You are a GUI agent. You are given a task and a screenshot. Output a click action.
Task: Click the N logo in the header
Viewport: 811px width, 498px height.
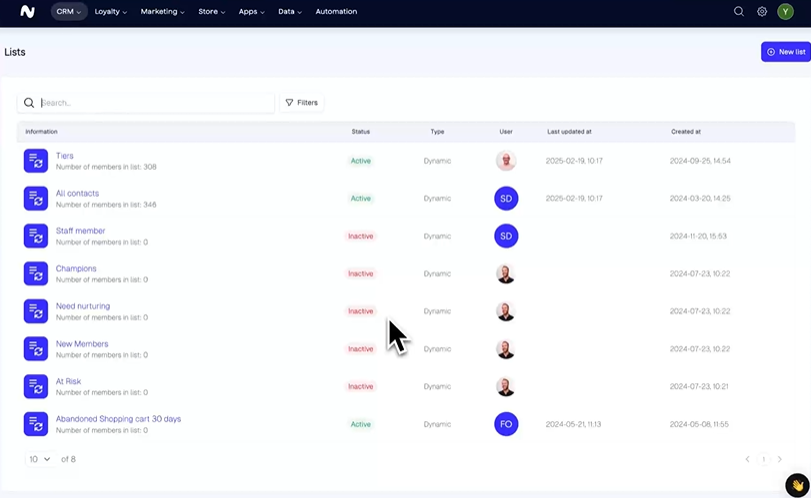point(27,11)
